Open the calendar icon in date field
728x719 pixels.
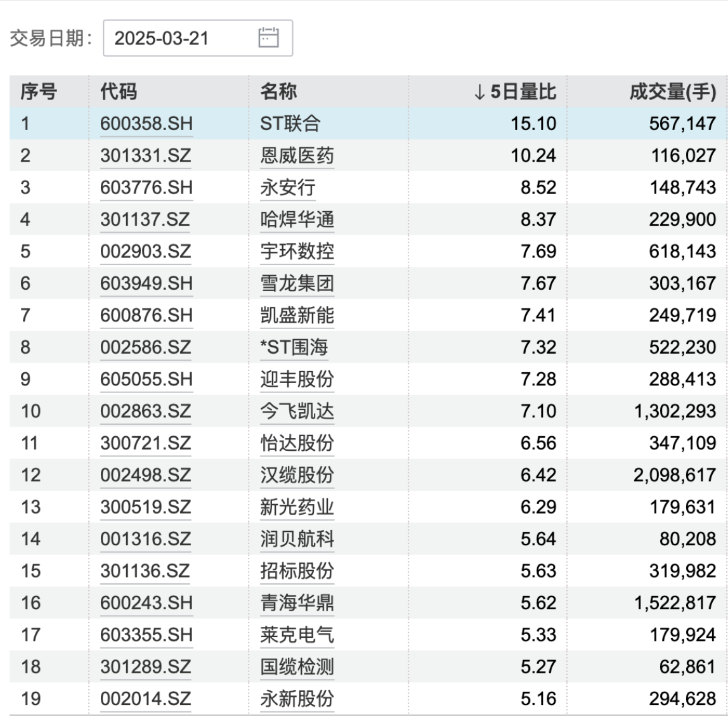click(268, 38)
